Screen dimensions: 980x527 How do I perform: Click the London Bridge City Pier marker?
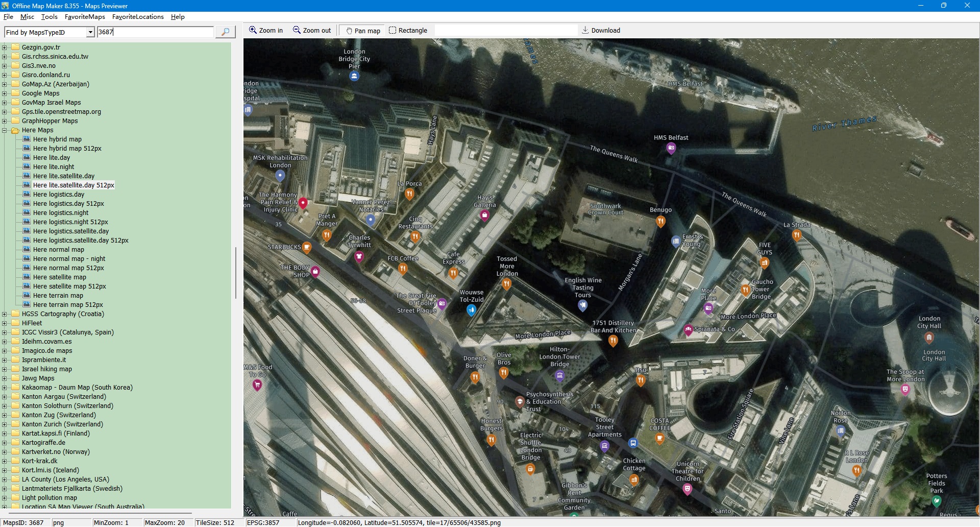point(354,76)
